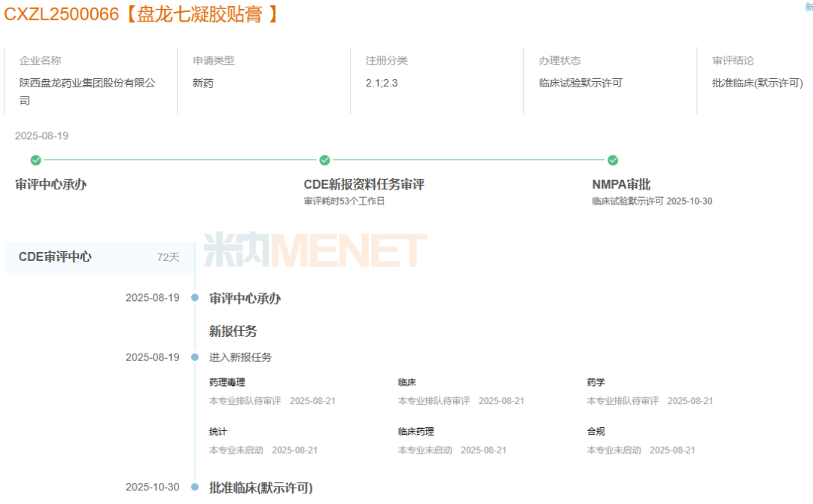Click 临床试验默示许可 2025-10-30 under NMPA审批
The image size is (813, 504).
pos(652,201)
